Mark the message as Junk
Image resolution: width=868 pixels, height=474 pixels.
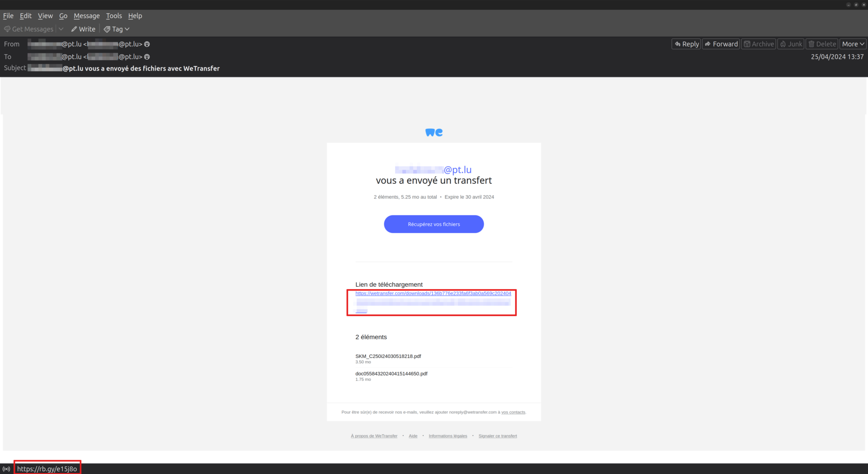tap(791, 44)
